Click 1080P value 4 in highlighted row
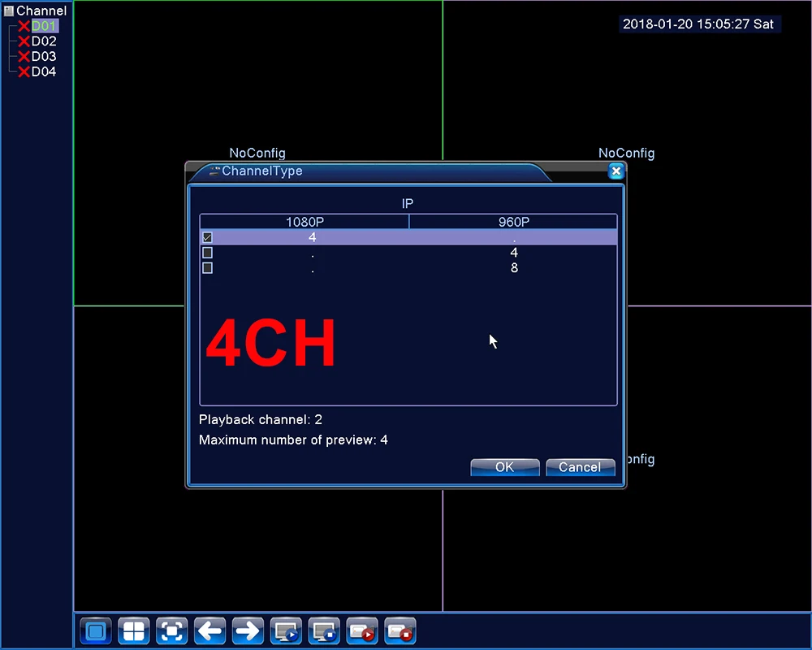The image size is (812, 650). point(313,237)
